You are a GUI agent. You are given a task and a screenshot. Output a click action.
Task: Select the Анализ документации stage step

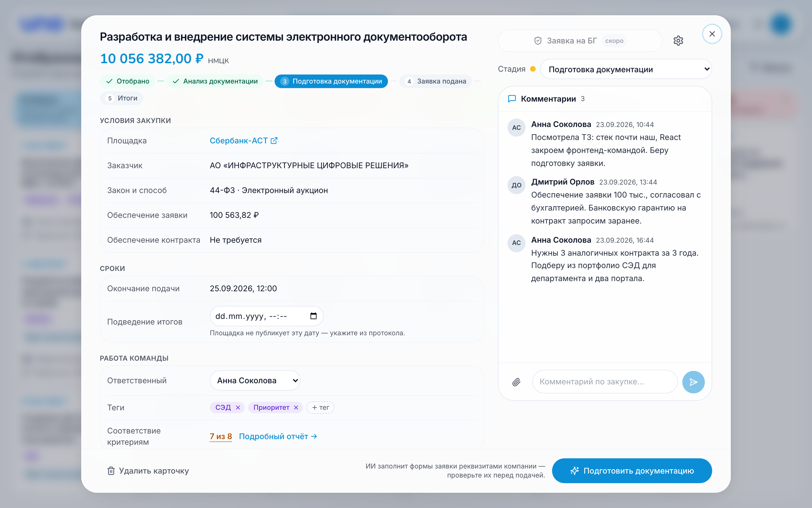215,81
